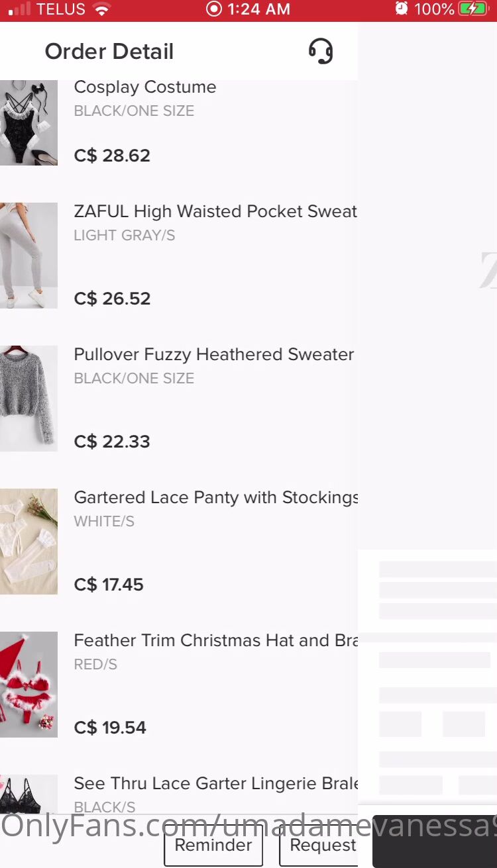Viewport: 497px width, 868px height.
Task: Open the fuzzy sweater product image
Action: click(28, 399)
